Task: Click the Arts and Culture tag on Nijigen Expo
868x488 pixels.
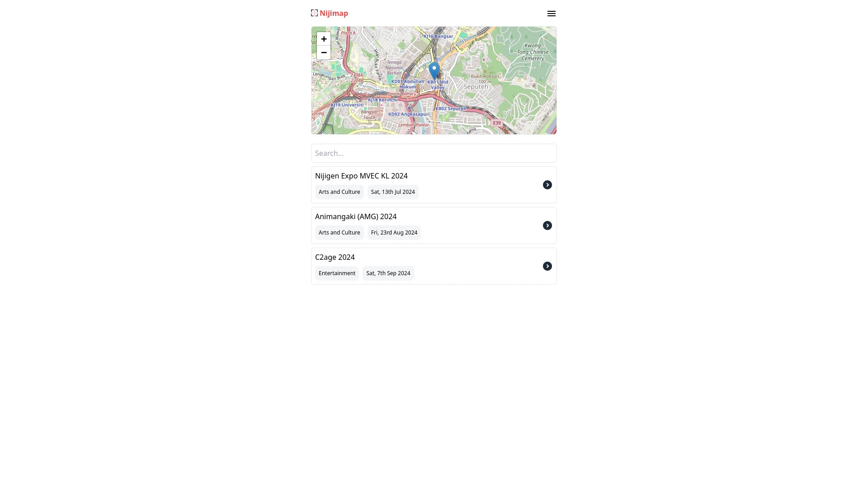Action: coord(339,191)
